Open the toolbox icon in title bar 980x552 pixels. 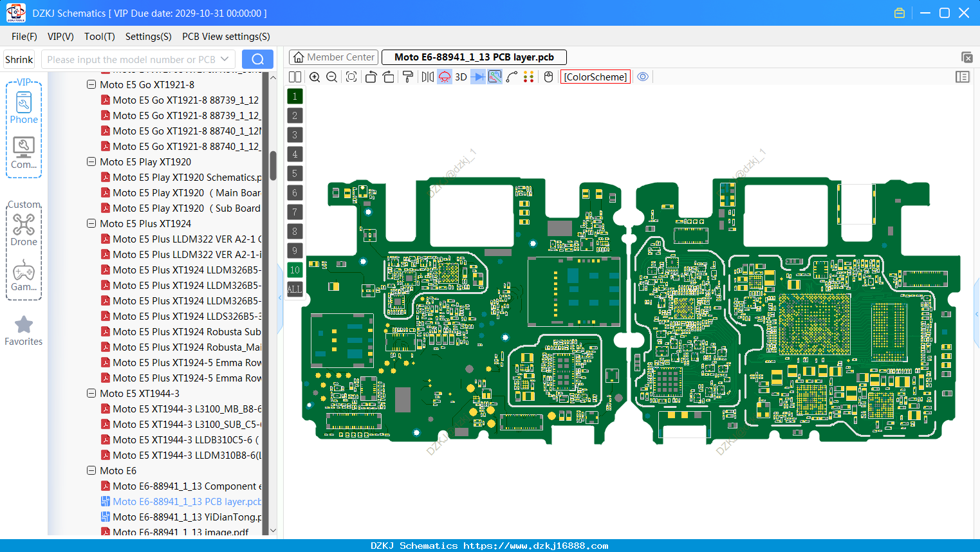tap(900, 13)
